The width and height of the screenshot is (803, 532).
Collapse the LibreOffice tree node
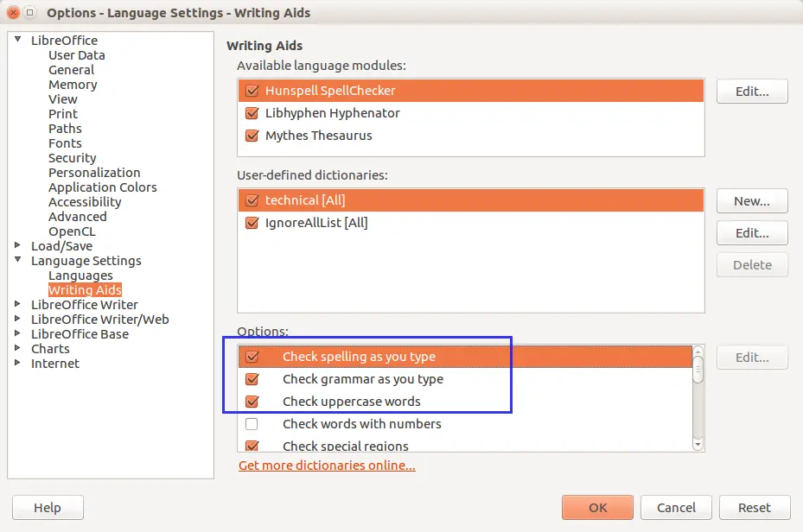coord(18,40)
